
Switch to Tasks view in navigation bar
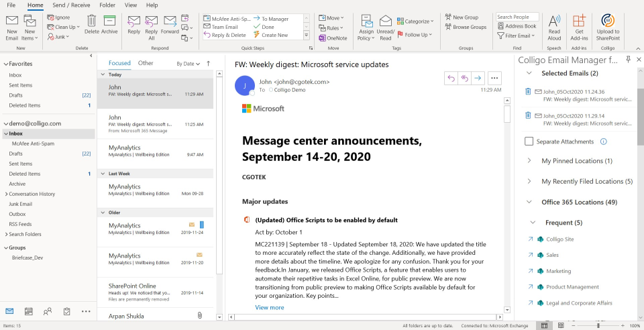(66, 311)
